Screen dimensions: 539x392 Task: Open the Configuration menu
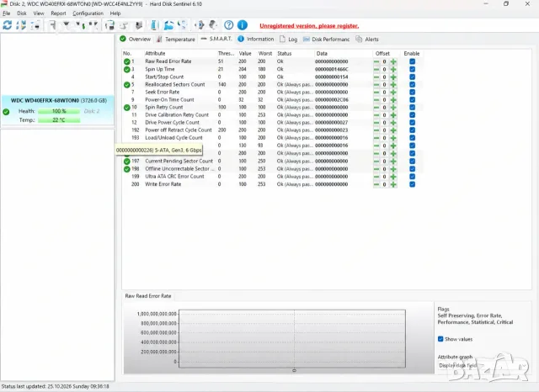[88, 13]
